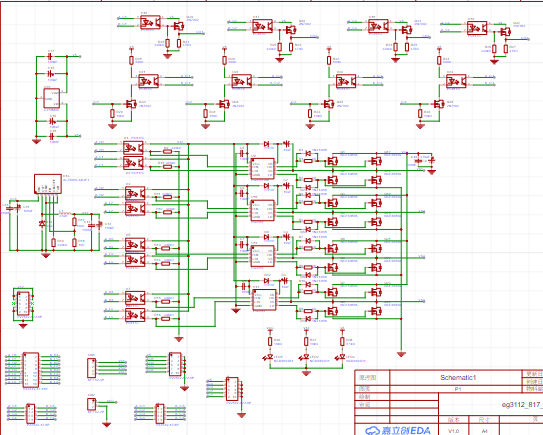Click the eg3112_817 file name text
The height and width of the screenshot is (435, 543).
tap(522, 405)
